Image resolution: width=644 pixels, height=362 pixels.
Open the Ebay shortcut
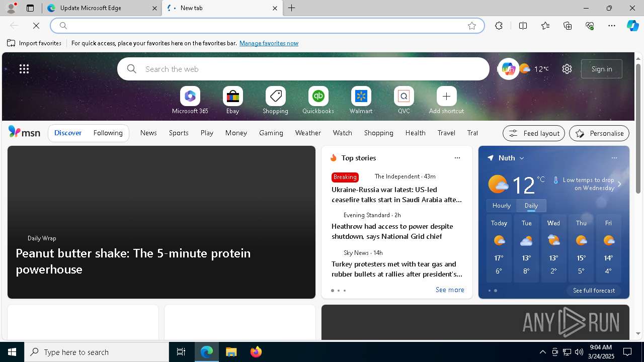[x=232, y=101]
